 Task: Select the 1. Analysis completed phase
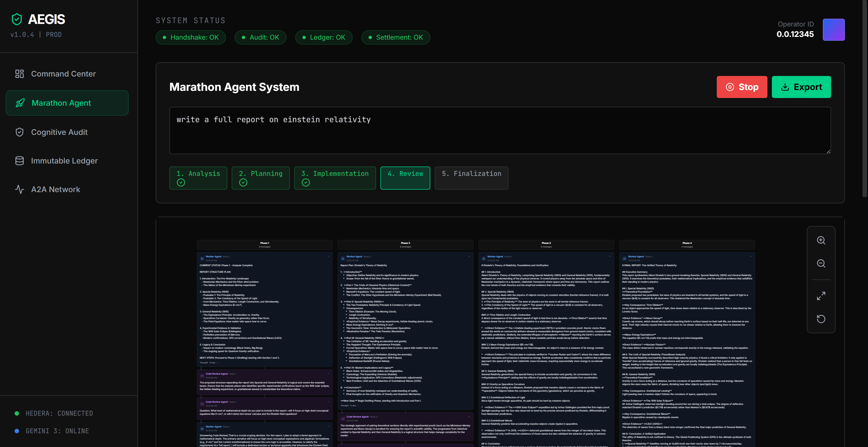tap(198, 178)
